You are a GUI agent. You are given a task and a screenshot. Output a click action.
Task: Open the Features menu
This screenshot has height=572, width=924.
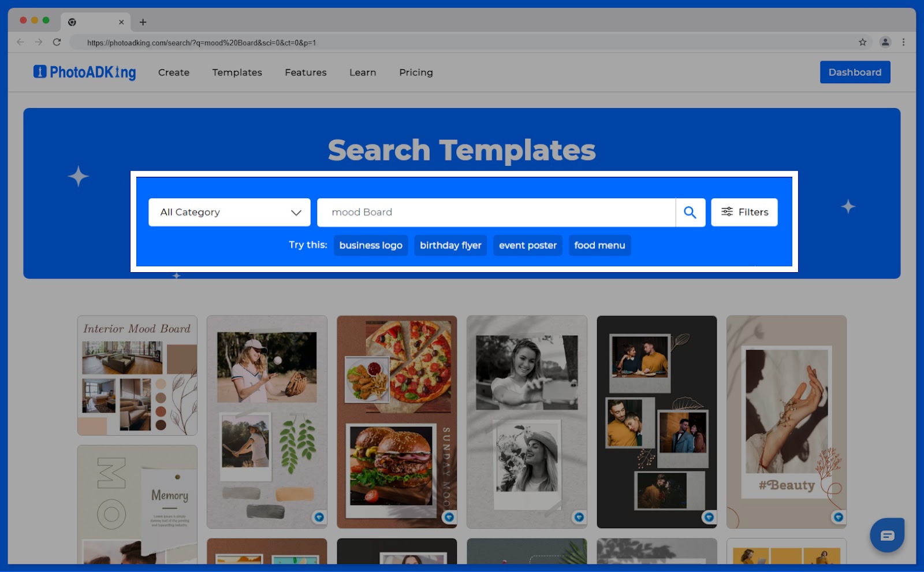tap(305, 72)
